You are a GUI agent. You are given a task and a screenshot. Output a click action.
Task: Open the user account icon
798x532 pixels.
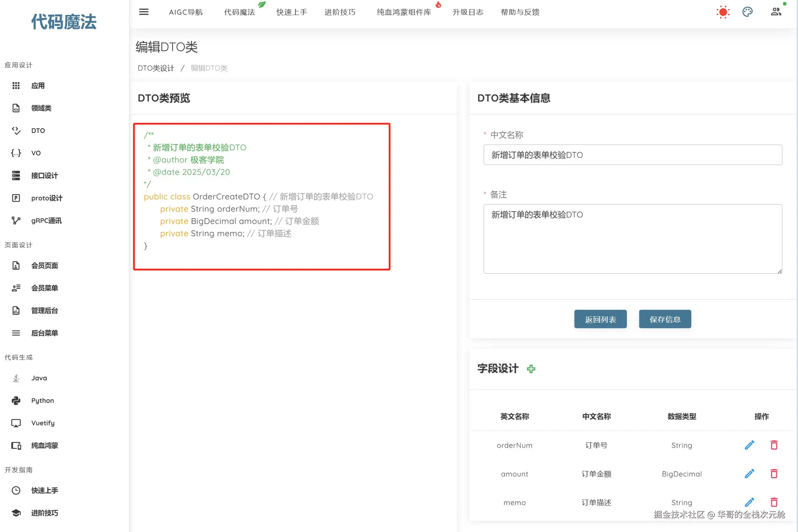pyautogui.click(x=776, y=12)
